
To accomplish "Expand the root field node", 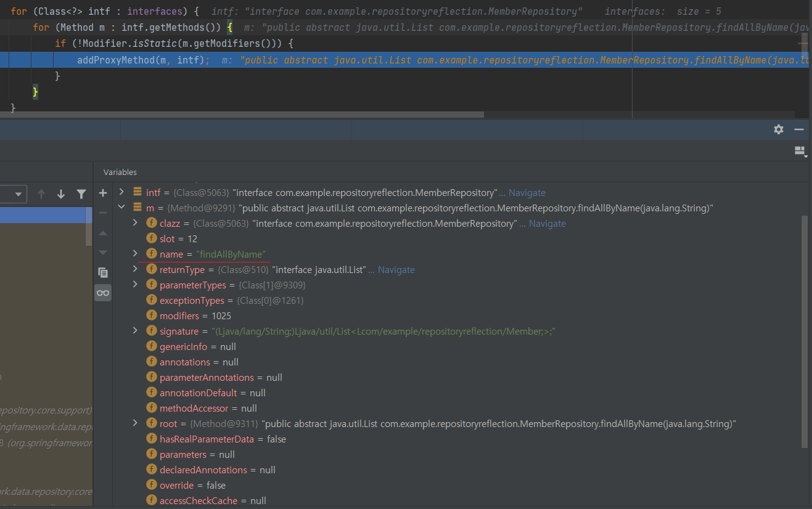I will tap(135, 423).
